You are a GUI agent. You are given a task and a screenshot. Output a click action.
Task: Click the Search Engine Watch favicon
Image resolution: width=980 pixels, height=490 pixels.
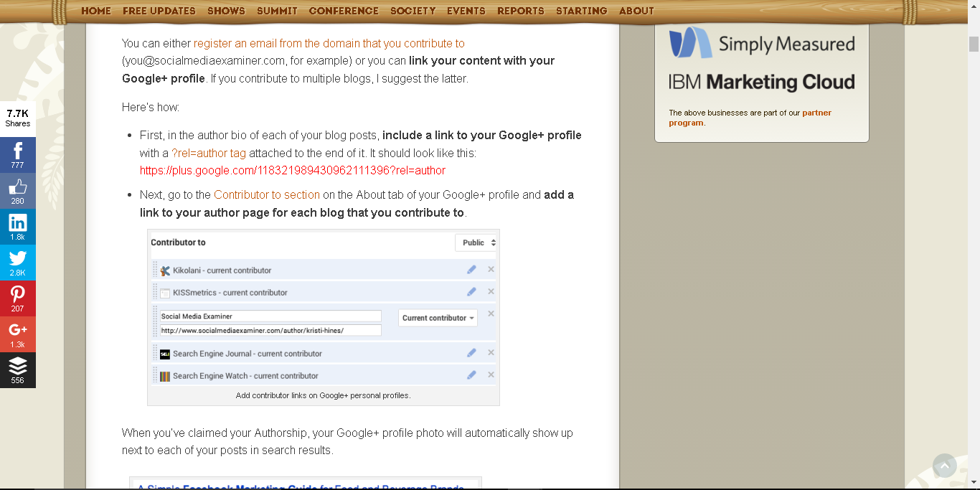tap(165, 376)
